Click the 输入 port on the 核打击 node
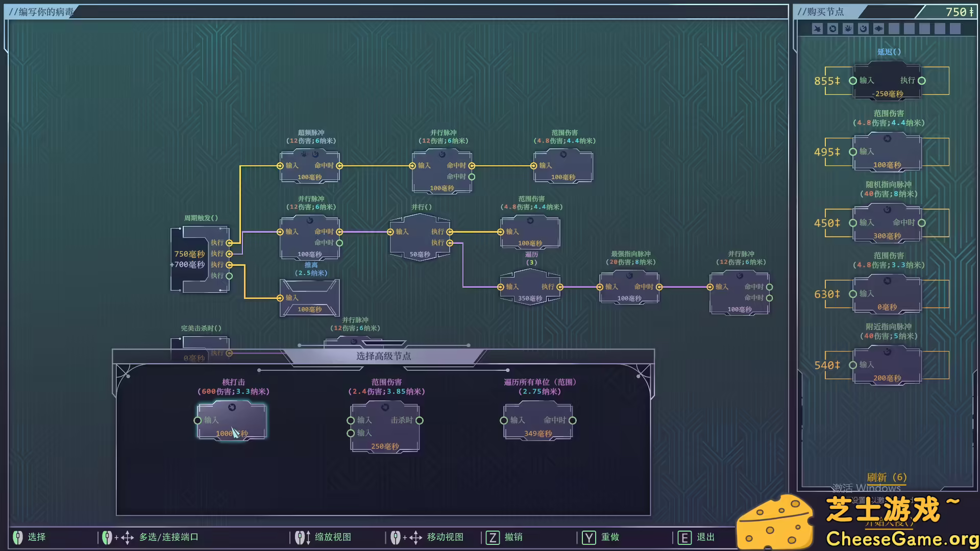The image size is (980, 551). 198,420
